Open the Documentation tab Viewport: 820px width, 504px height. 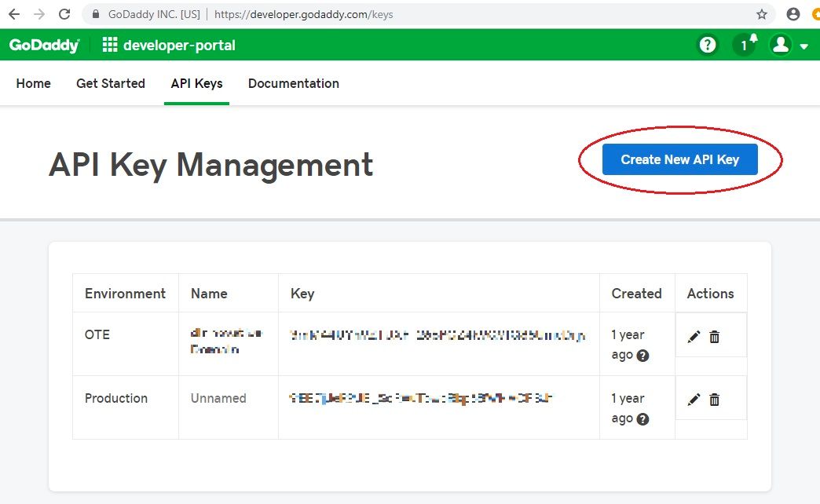[293, 83]
